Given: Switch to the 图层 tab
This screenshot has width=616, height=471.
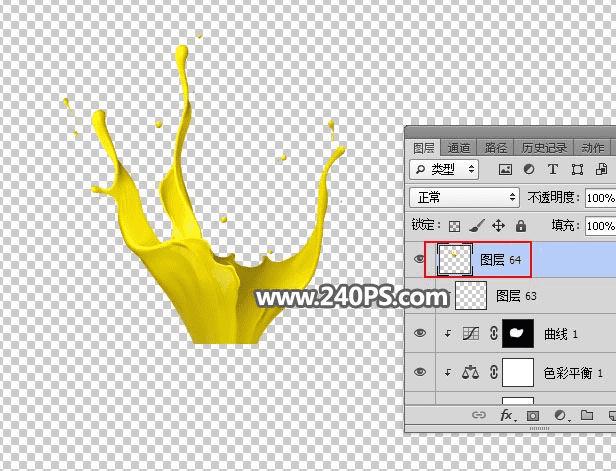Looking at the screenshot, I should pos(424,148).
